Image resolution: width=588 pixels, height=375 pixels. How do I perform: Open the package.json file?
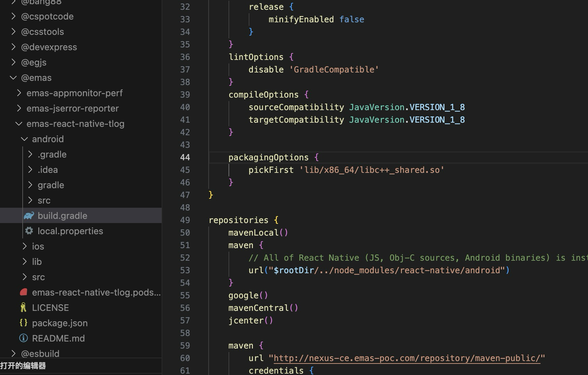[x=60, y=323]
